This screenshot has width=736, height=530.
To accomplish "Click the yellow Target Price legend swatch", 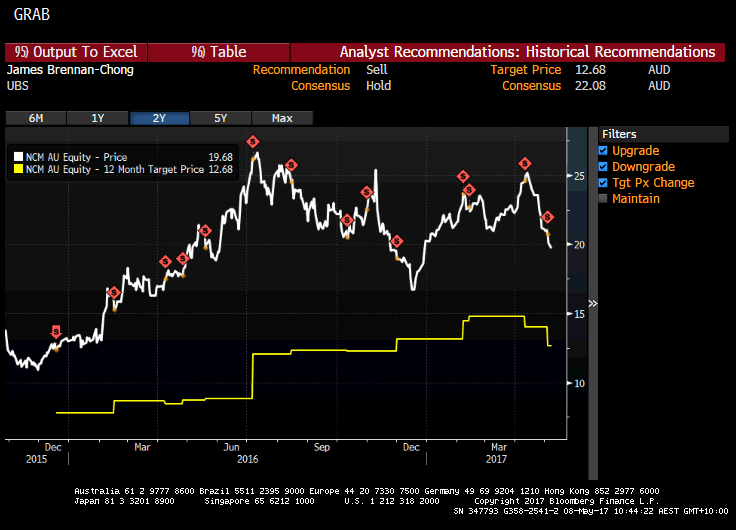I will [x=18, y=169].
